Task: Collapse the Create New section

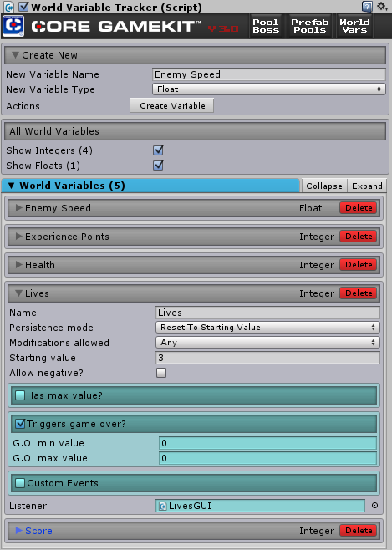Action: (15, 55)
